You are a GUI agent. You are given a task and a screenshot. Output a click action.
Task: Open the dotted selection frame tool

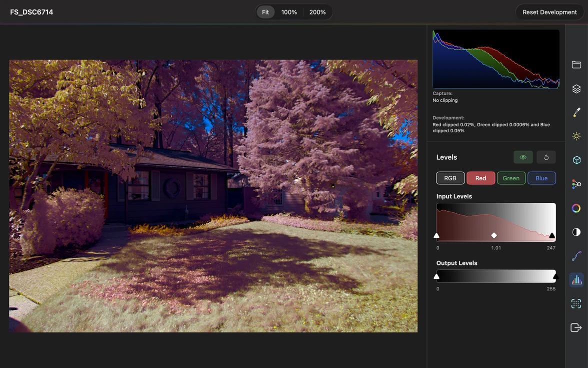(576, 304)
